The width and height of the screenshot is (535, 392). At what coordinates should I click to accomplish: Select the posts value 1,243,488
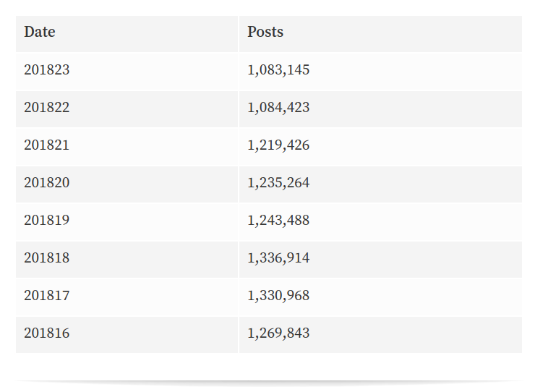tap(278, 221)
